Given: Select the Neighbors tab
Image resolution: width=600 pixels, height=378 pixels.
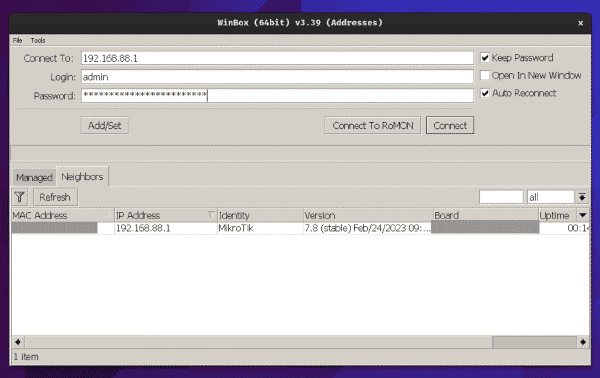Looking at the screenshot, I should pyautogui.click(x=82, y=177).
